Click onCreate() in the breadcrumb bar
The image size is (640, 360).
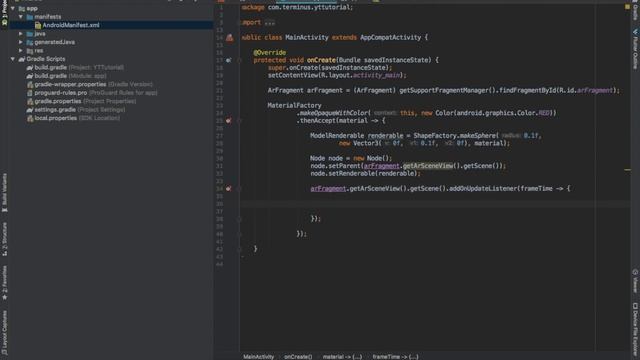[298, 357]
